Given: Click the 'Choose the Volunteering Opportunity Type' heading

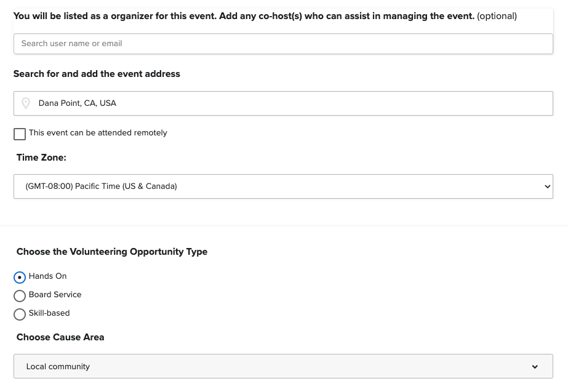Looking at the screenshot, I should coord(112,252).
